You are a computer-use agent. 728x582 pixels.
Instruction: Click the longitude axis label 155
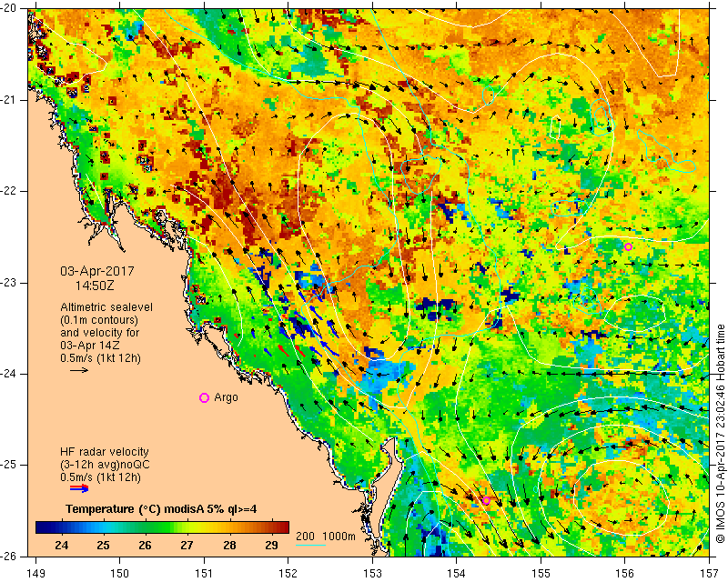[541, 574]
